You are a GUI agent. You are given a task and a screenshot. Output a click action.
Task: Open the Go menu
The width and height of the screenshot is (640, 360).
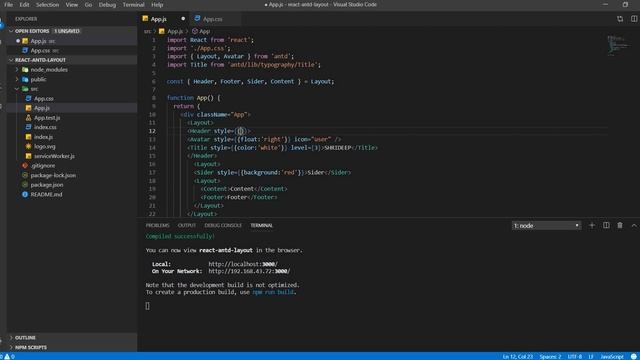pos(88,4)
